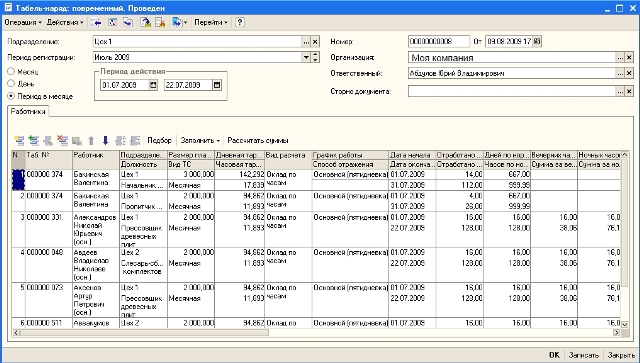Clear the Ответственный field with X button
640x363 pixels.
pyautogui.click(x=629, y=73)
